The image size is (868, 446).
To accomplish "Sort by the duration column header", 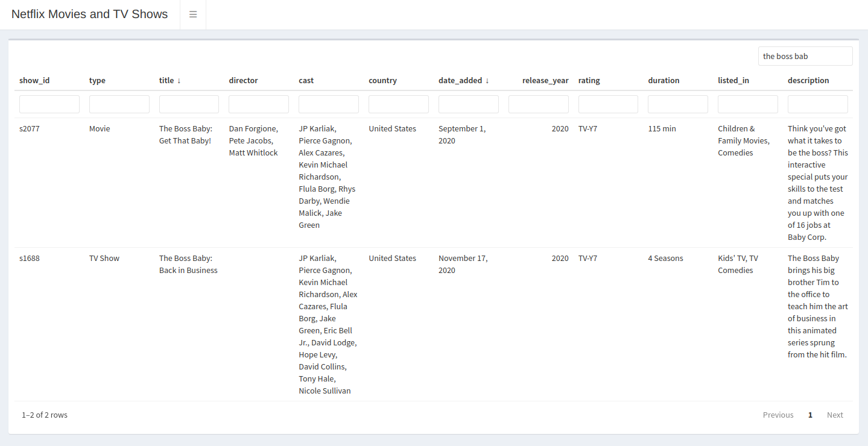I will click(664, 80).
